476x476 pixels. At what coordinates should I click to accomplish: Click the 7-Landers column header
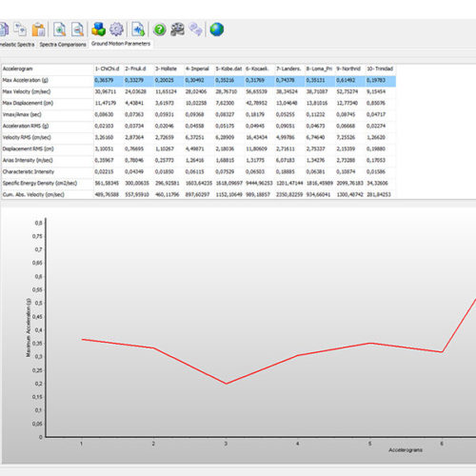[x=288, y=69]
